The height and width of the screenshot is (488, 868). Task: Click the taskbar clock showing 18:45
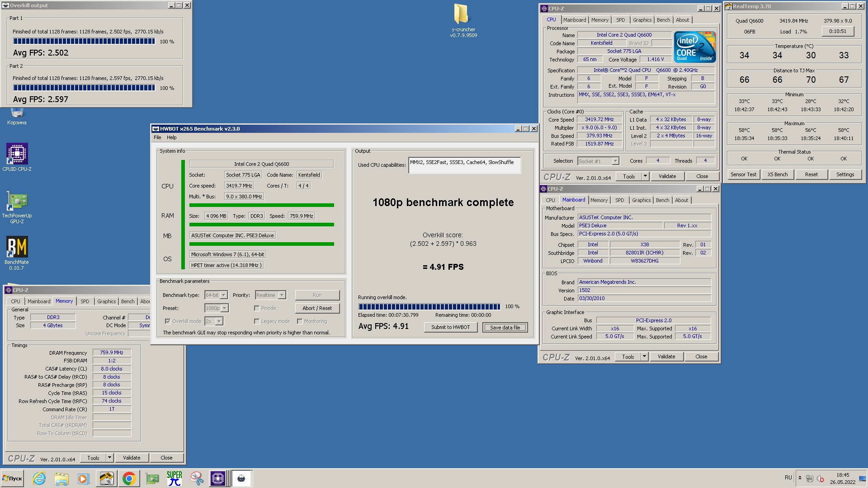click(x=843, y=479)
